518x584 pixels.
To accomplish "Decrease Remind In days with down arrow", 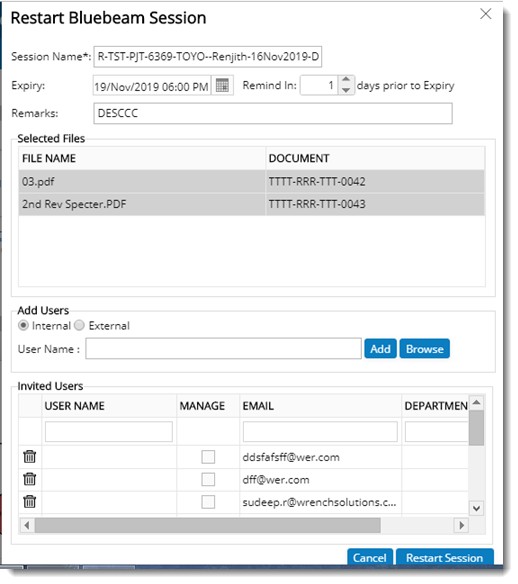I will 346,90.
